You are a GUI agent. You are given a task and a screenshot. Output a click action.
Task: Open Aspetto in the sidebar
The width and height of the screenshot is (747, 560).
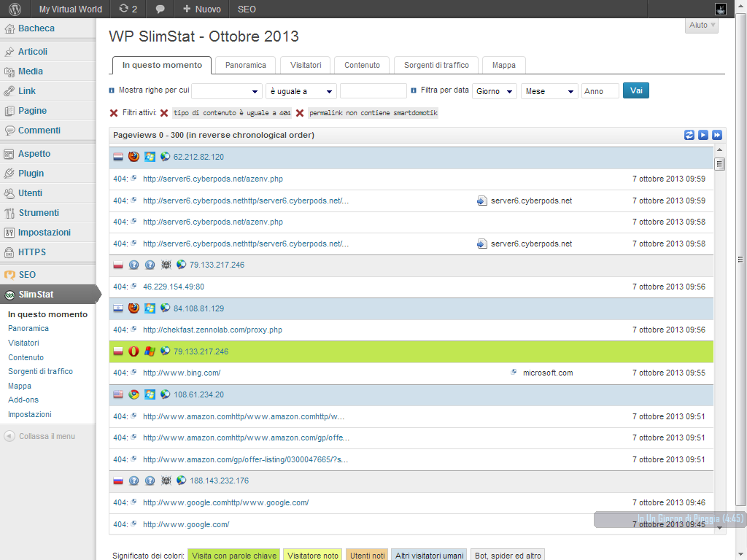(x=34, y=154)
